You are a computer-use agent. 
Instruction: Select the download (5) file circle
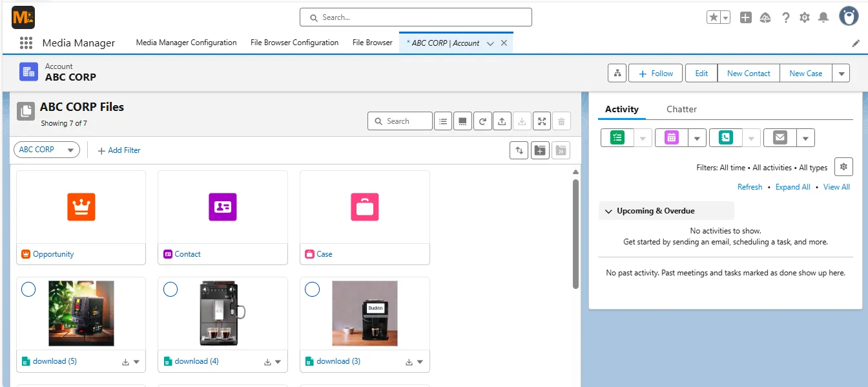[28, 290]
